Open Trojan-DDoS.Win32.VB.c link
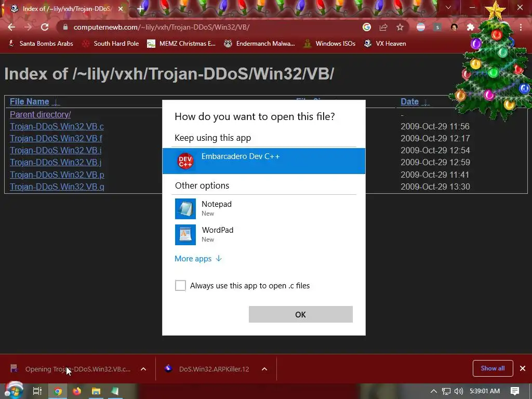Image resolution: width=532 pixels, height=399 pixels. click(x=57, y=126)
